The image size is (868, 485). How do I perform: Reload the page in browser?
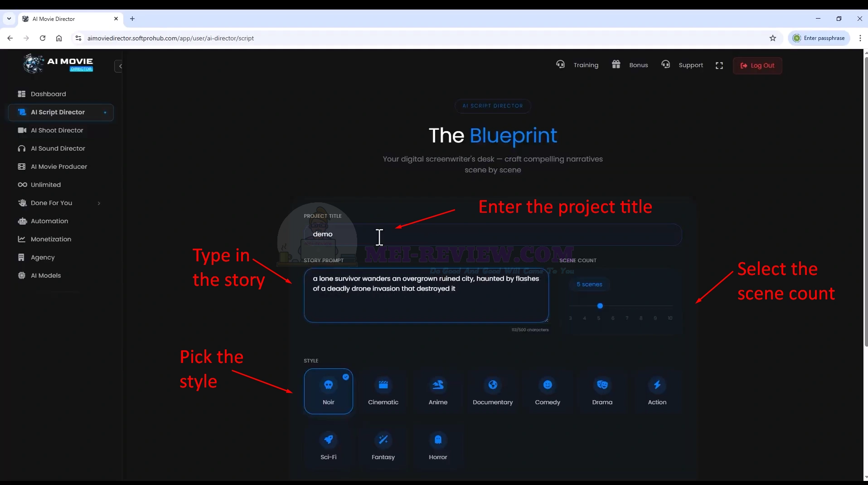click(x=43, y=38)
